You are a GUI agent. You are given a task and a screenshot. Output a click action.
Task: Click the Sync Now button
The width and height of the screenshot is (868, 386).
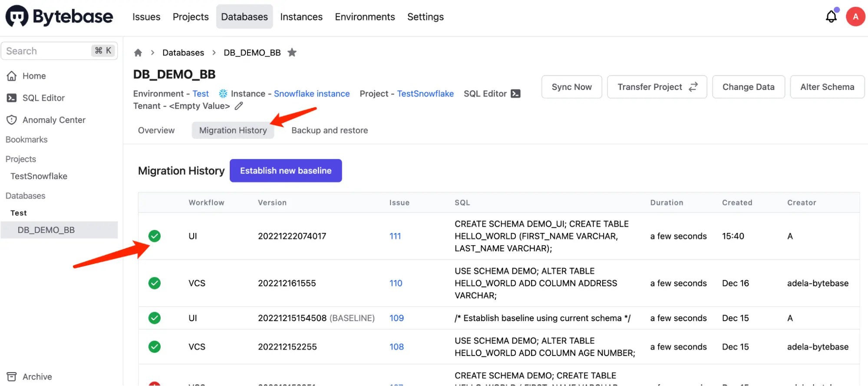tap(571, 87)
